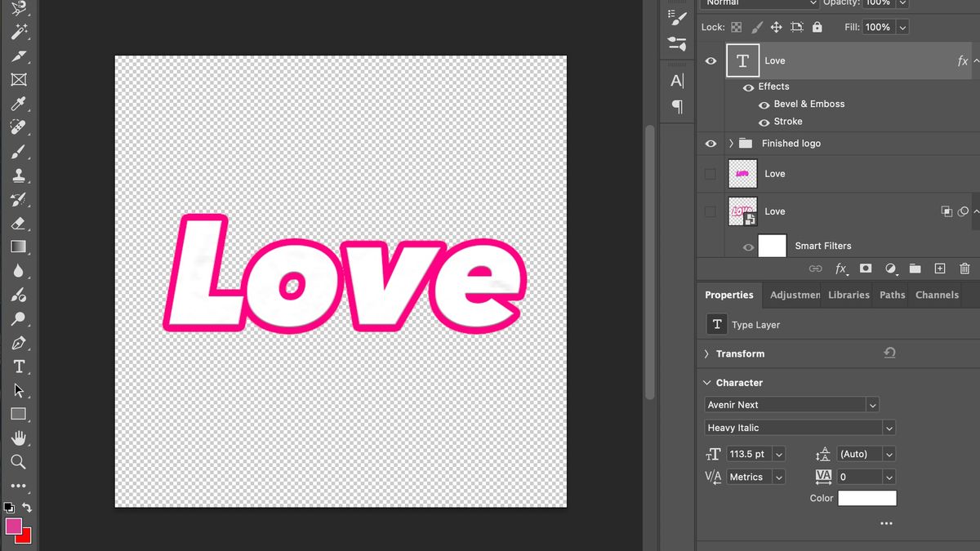Select the Gradient tool
This screenshot has height=551, width=980.
click(18, 247)
